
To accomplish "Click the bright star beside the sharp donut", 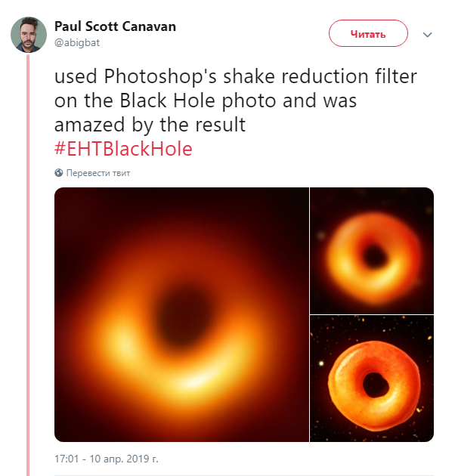I will 321,363.
